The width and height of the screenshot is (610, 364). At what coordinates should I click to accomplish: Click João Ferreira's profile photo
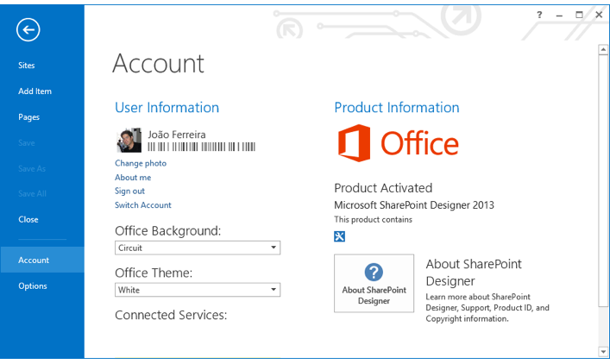tap(129, 140)
